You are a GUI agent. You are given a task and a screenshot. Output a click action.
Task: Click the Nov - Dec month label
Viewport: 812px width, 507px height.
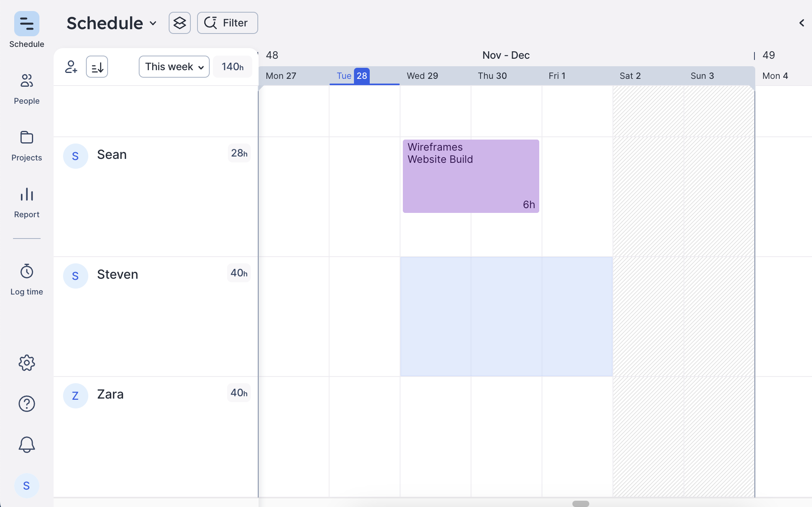506,55
